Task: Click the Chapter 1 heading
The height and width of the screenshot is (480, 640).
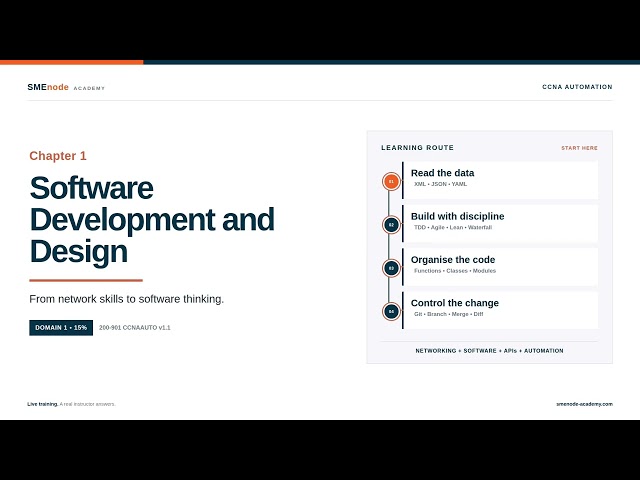Action: pyautogui.click(x=58, y=156)
